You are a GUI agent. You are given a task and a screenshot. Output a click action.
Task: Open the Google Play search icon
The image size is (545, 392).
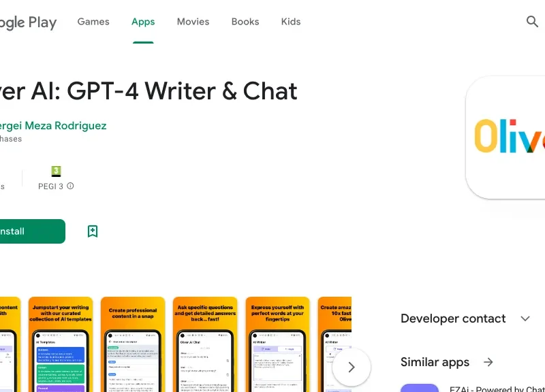(x=532, y=22)
